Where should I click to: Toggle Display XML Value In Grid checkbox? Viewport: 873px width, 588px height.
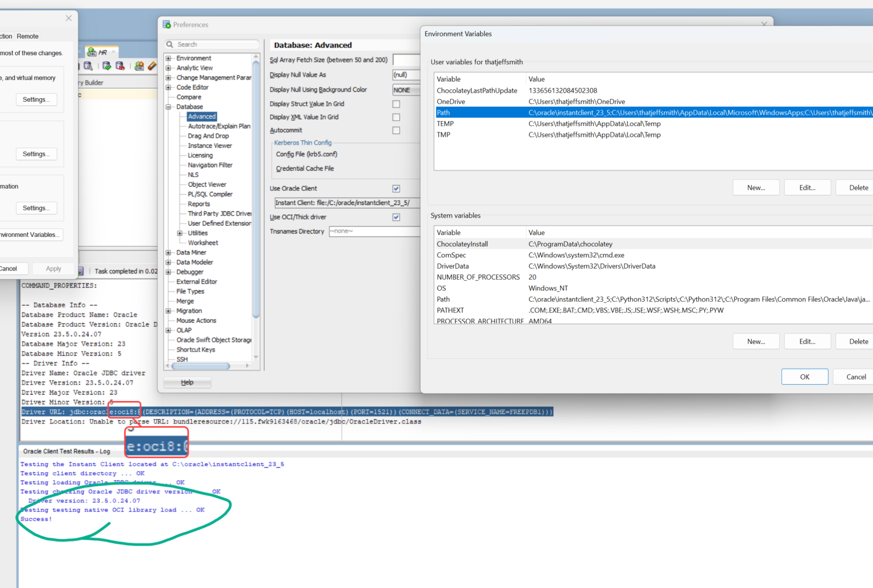pyautogui.click(x=396, y=117)
